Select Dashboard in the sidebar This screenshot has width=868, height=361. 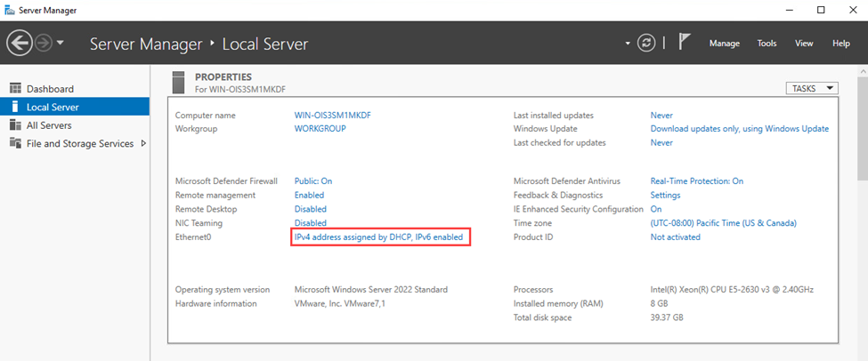[75, 88]
